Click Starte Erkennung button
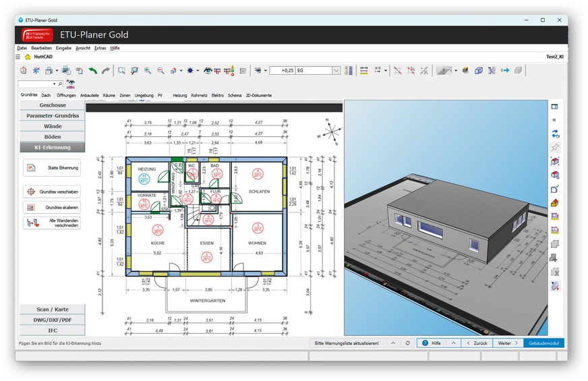588x381 pixels. (x=52, y=168)
